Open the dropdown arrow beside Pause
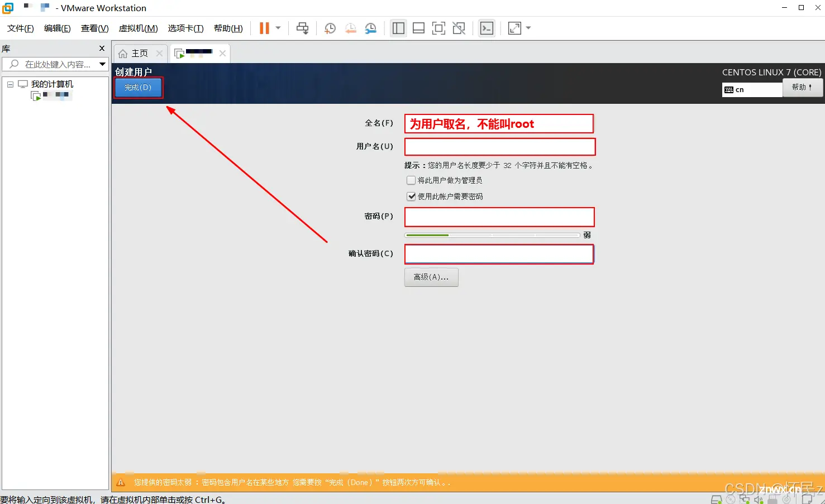825x504 pixels. (x=278, y=28)
